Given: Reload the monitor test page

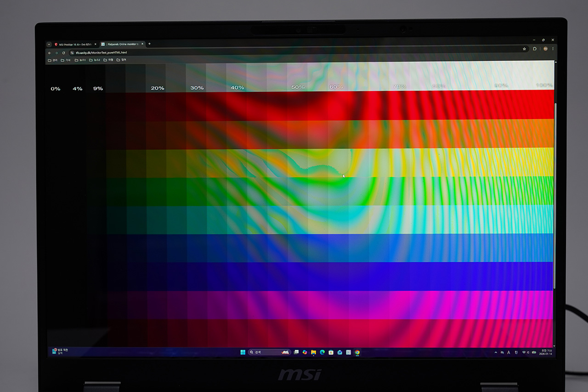Looking at the screenshot, I should point(63,53).
